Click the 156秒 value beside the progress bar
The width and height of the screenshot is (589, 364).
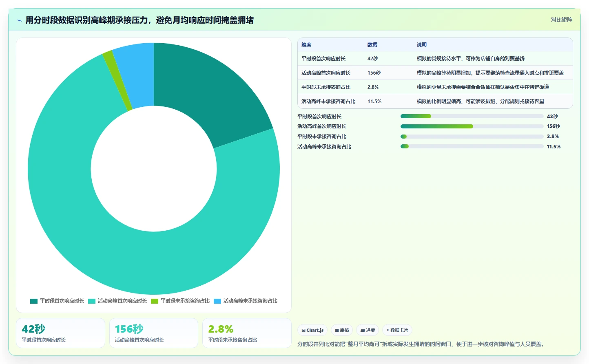[x=554, y=126]
